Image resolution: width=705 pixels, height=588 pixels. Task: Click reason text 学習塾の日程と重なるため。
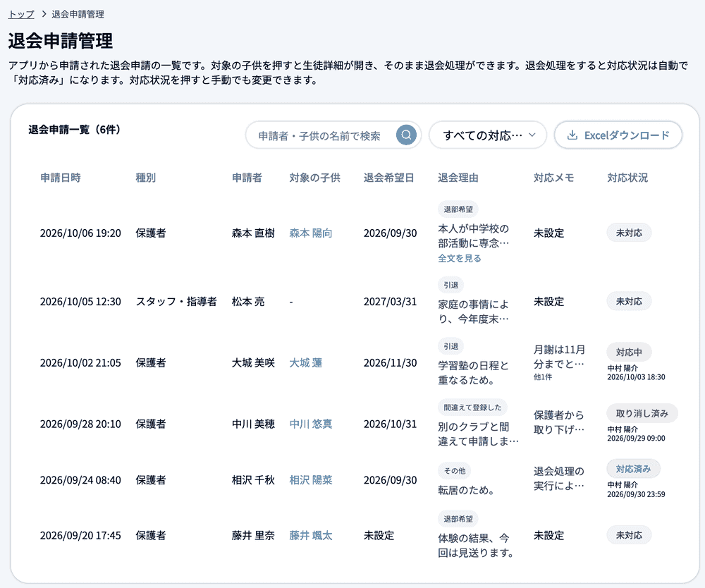point(474,373)
